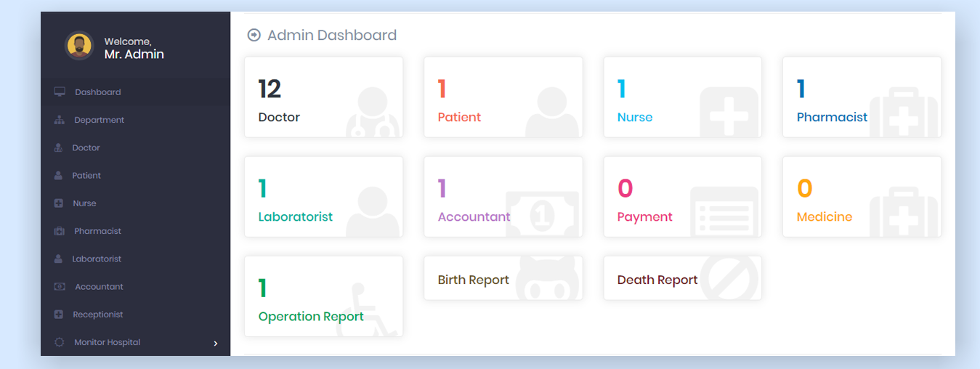Open the Operation Report card

tap(323, 296)
